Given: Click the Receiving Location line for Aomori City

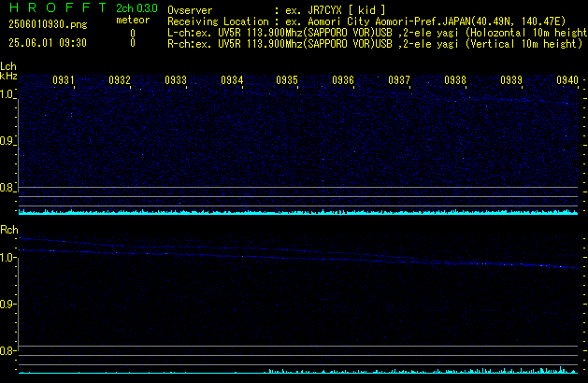Looking at the screenshot, I should (366, 21).
